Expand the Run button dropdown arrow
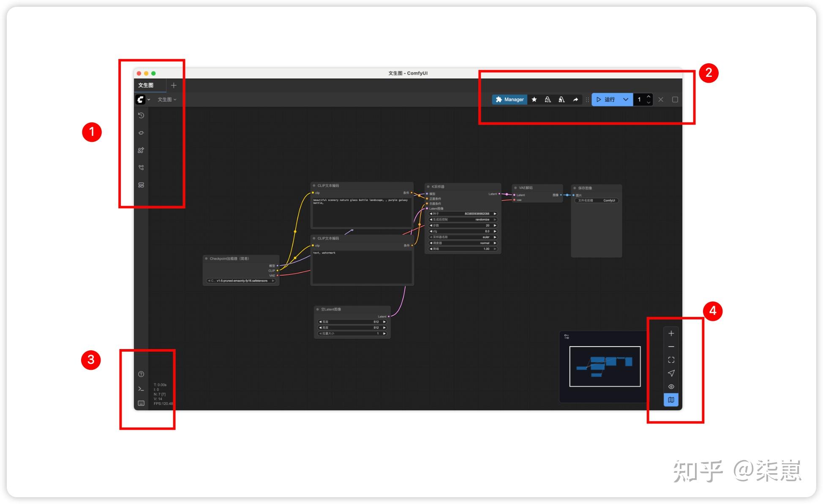Viewport: 823px width, 504px height. pos(626,100)
